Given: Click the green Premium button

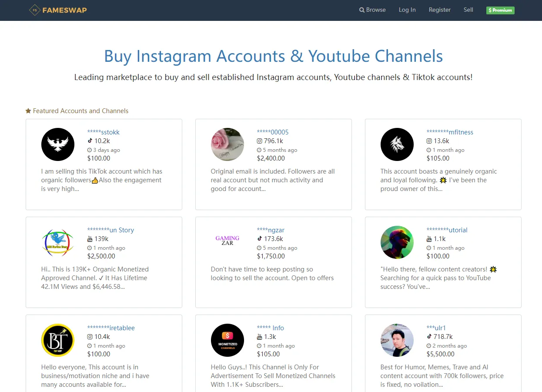Looking at the screenshot, I should (500, 10).
